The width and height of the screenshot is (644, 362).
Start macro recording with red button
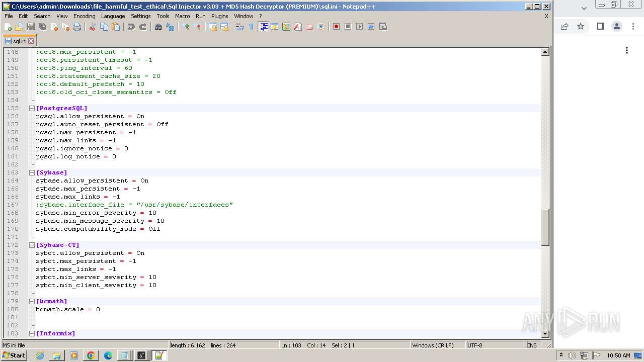(x=336, y=27)
